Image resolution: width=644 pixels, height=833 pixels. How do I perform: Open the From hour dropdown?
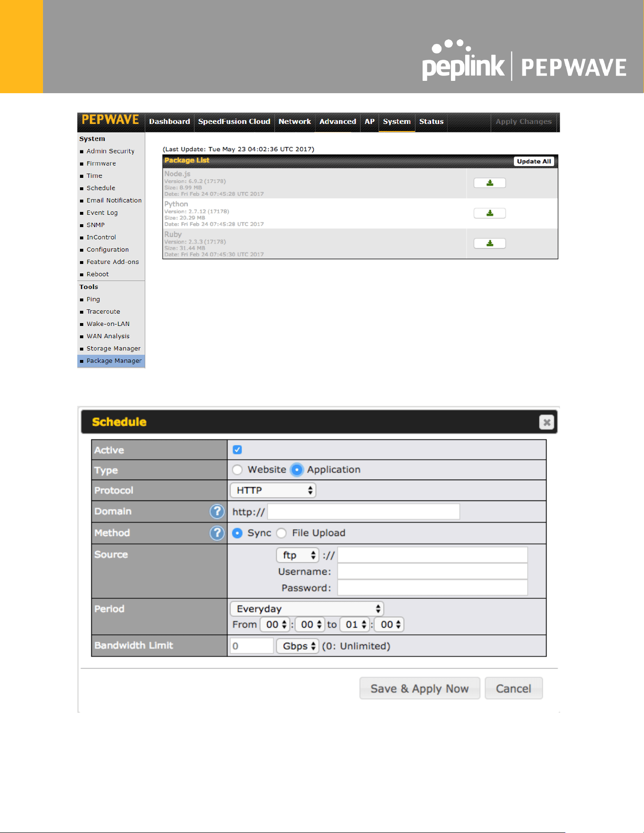[x=274, y=625]
